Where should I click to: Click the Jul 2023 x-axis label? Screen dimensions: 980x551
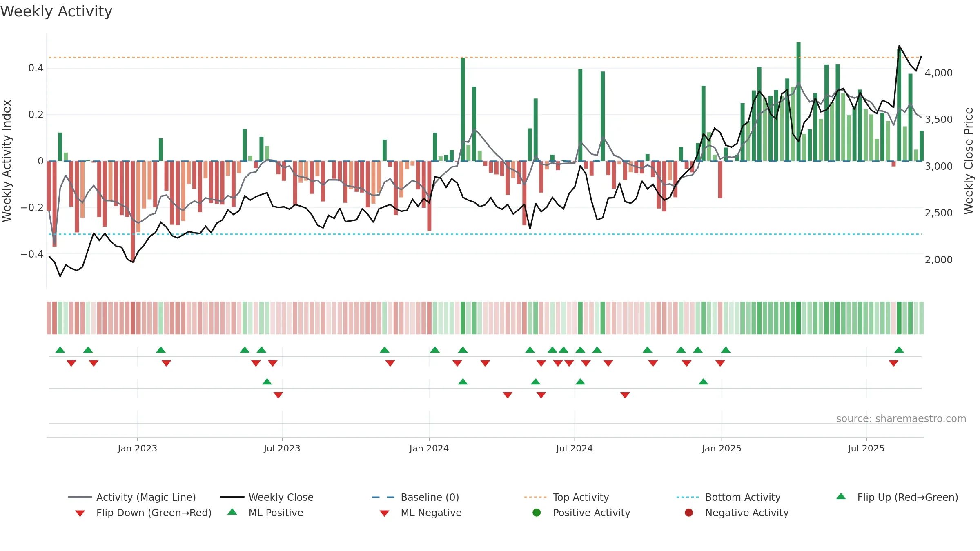point(282,448)
